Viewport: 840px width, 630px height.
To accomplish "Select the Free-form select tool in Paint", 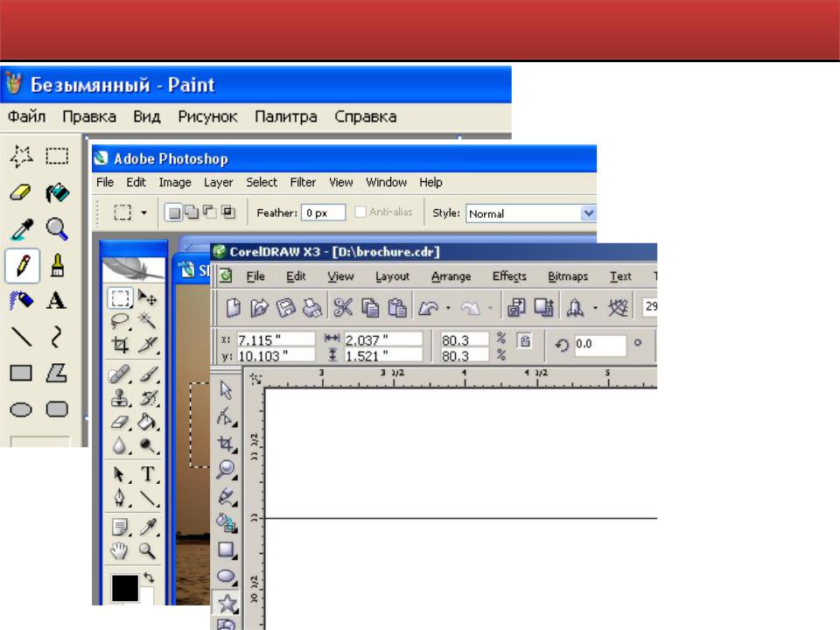I will tap(21, 157).
